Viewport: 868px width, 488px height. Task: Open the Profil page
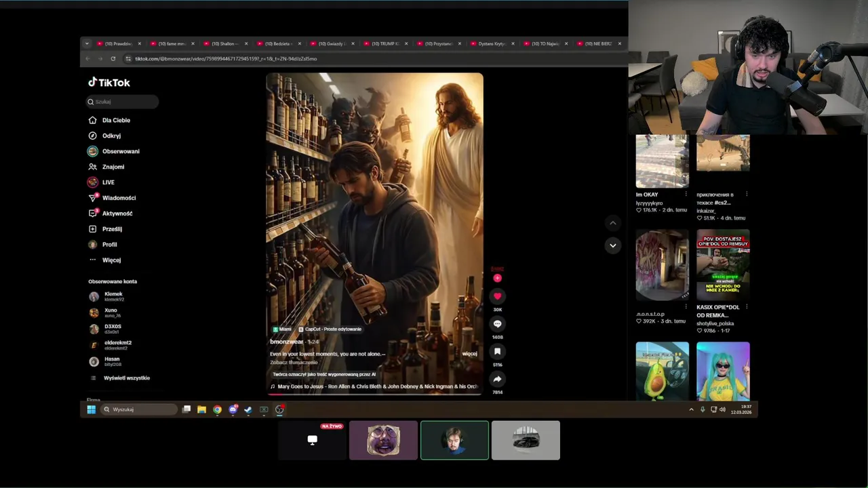[102, 245]
